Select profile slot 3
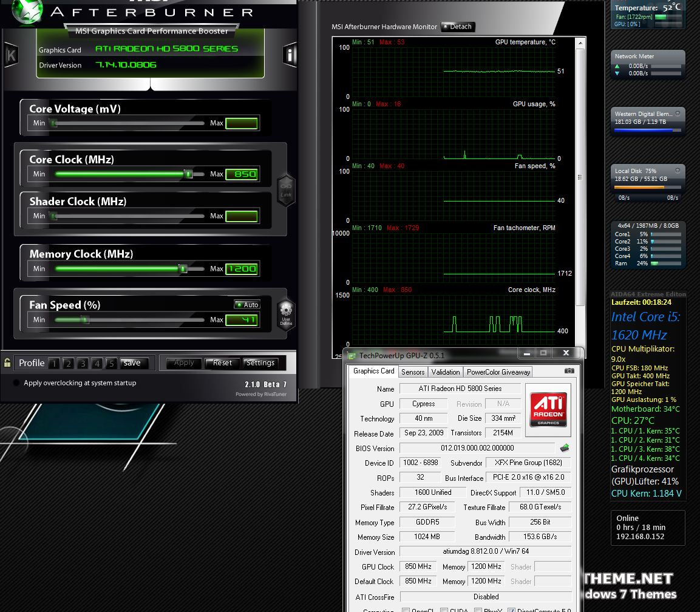 [x=82, y=363]
